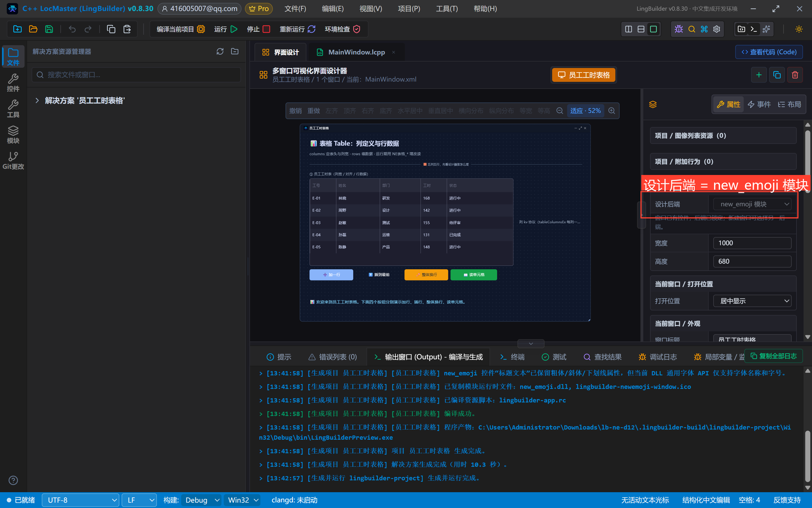Click 复制全部日志 button
Viewport: 812px width, 508px height.
pyautogui.click(x=774, y=356)
